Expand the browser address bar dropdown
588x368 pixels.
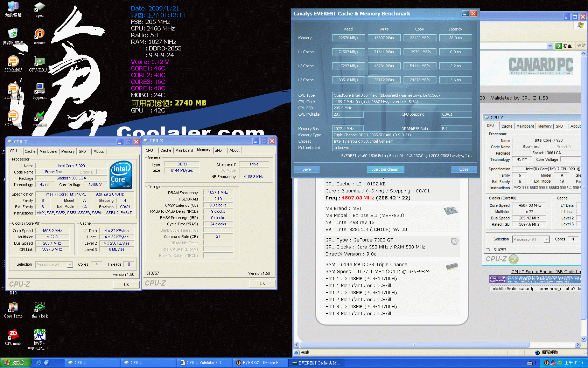[x=550, y=46]
